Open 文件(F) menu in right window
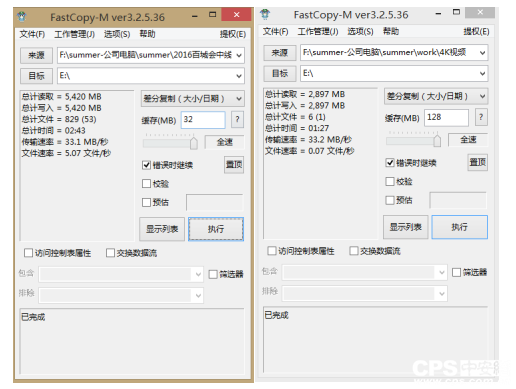 tap(275, 32)
